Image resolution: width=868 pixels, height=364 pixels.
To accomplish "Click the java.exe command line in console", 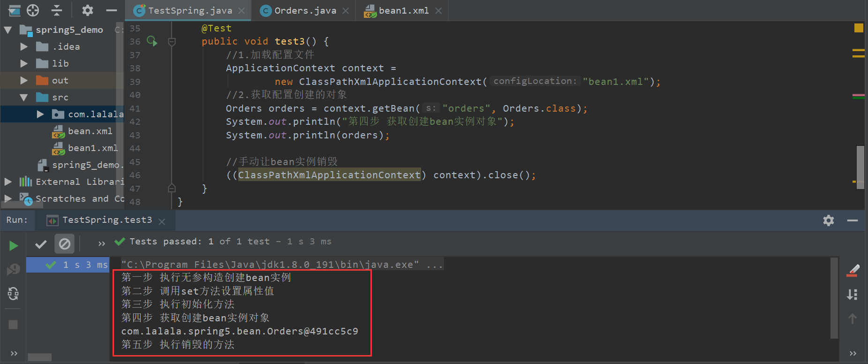I will click(x=282, y=265).
